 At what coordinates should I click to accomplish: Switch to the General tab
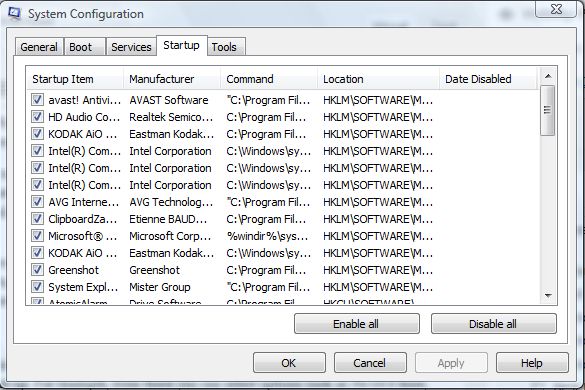pyautogui.click(x=39, y=47)
